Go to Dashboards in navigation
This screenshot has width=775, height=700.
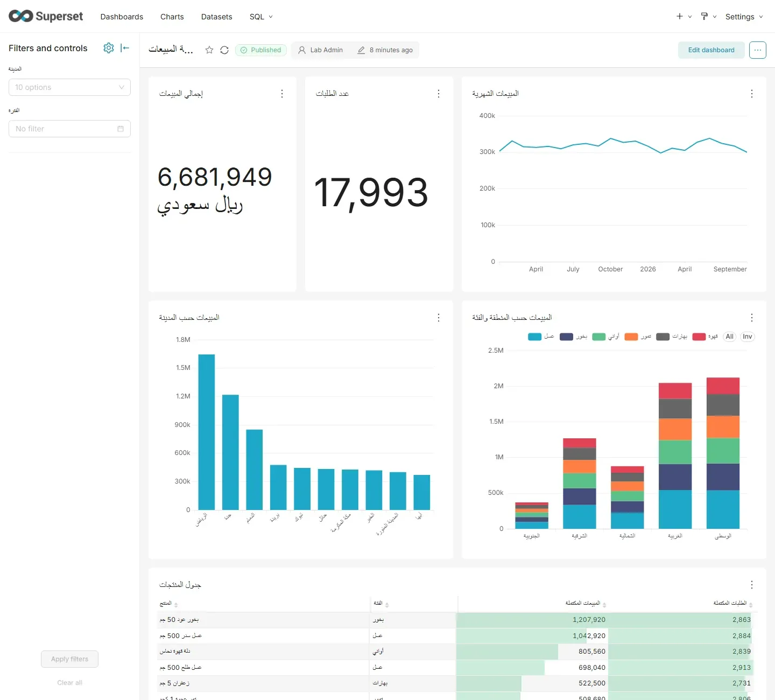click(122, 17)
